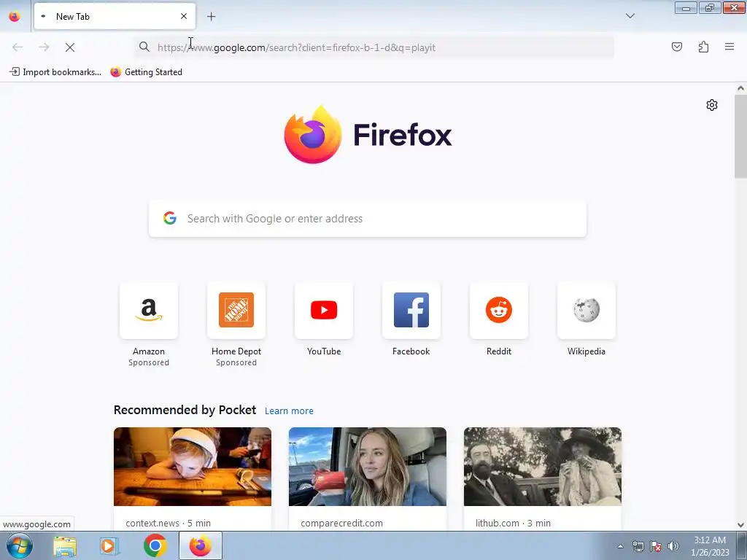The image size is (747, 560).
Task: Open the Extensions puzzle icon
Action: pos(703,47)
